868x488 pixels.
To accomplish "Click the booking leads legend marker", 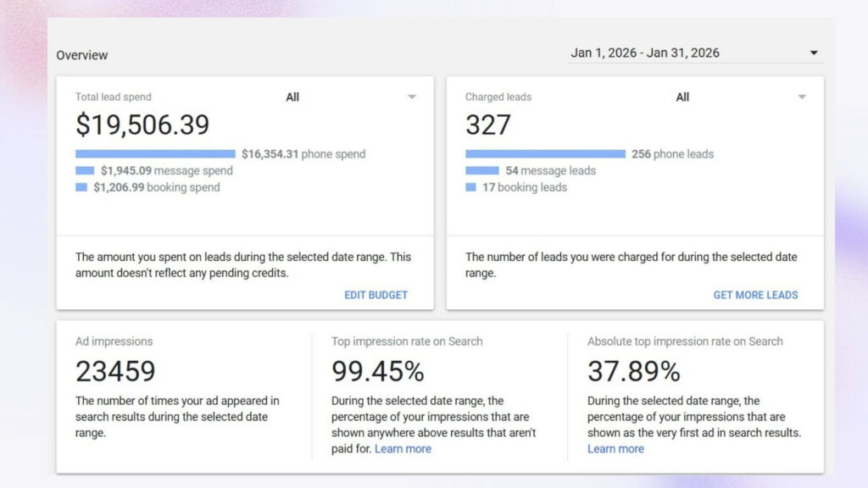I will click(471, 187).
